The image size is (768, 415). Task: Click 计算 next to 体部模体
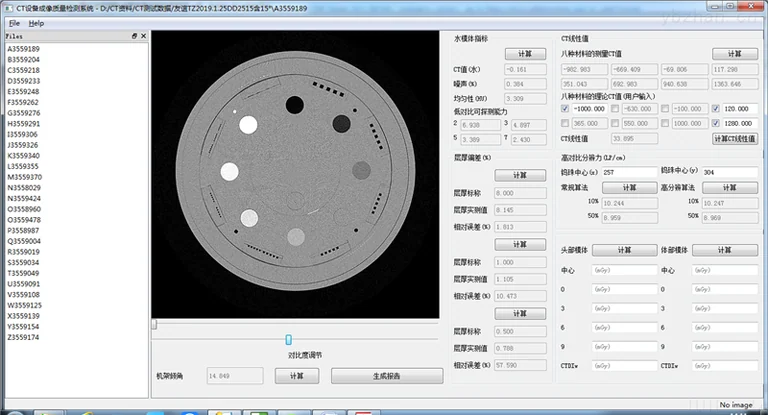pyautogui.click(x=725, y=250)
